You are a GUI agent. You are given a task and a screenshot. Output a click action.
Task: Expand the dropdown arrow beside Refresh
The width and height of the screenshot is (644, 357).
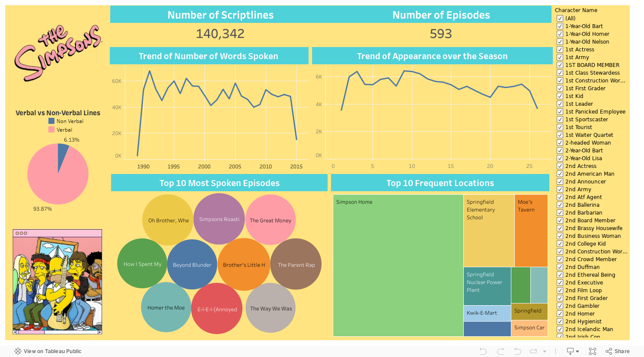tap(545, 351)
